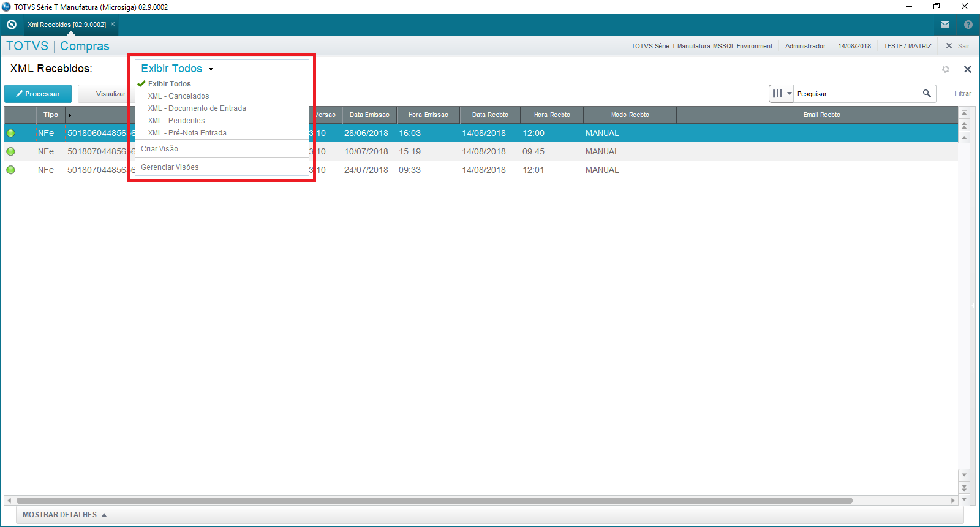
Task: Click the TOTVS logo icon in tab bar
Action: tap(12, 25)
